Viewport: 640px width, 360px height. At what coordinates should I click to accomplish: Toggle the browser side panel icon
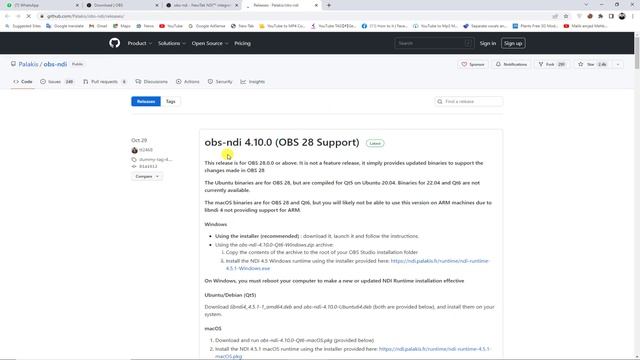(611, 16)
